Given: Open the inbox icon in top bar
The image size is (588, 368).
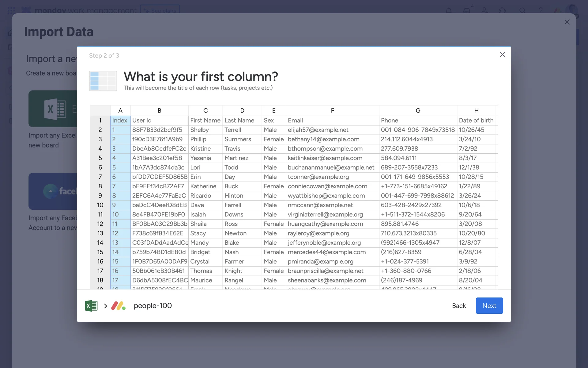Looking at the screenshot, I should [x=466, y=10].
